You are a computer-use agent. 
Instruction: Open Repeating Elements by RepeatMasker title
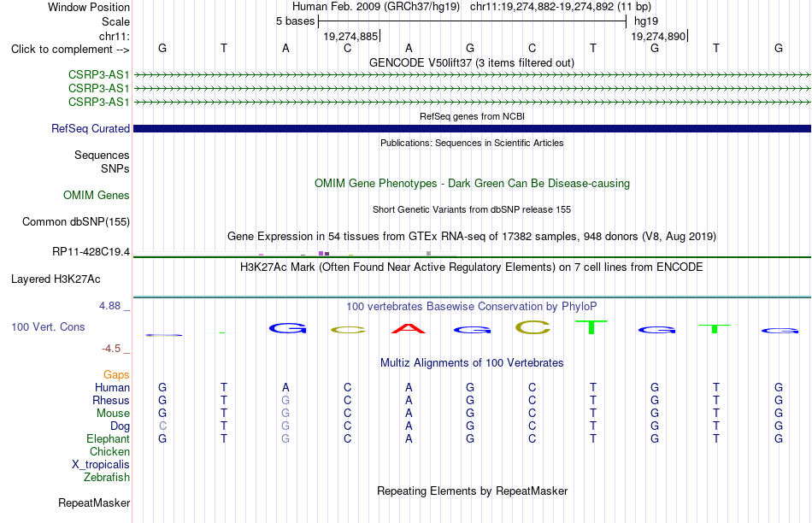[x=472, y=491]
